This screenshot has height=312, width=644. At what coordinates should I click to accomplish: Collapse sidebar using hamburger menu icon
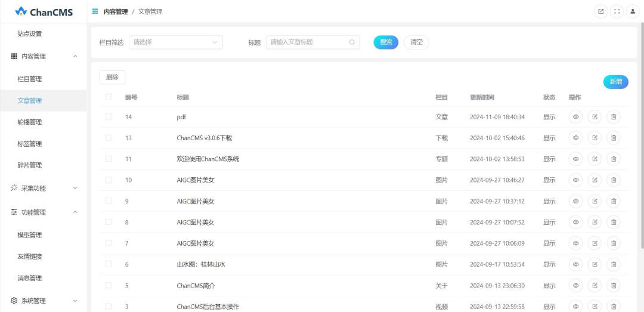click(x=95, y=11)
